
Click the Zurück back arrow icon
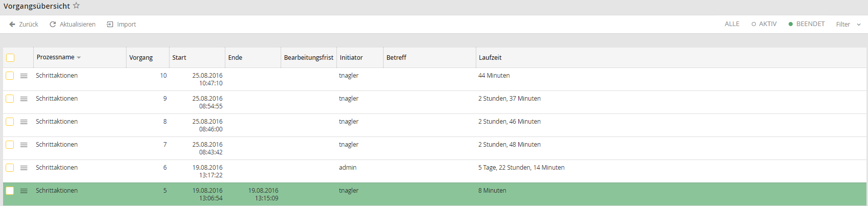(x=12, y=24)
